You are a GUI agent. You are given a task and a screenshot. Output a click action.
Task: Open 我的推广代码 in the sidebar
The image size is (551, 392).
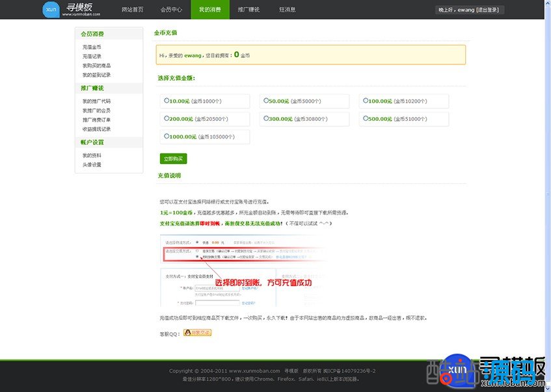tap(96, 101)
